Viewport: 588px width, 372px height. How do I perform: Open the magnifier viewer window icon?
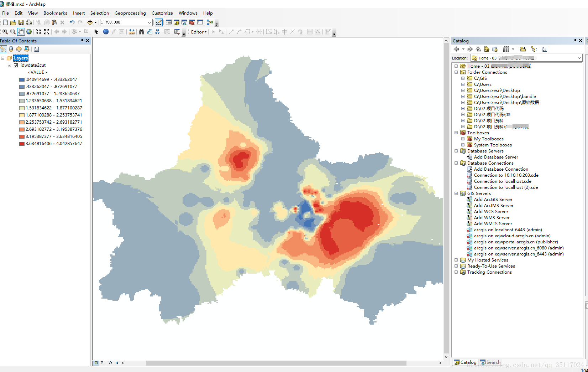click(x=177, y=32)
